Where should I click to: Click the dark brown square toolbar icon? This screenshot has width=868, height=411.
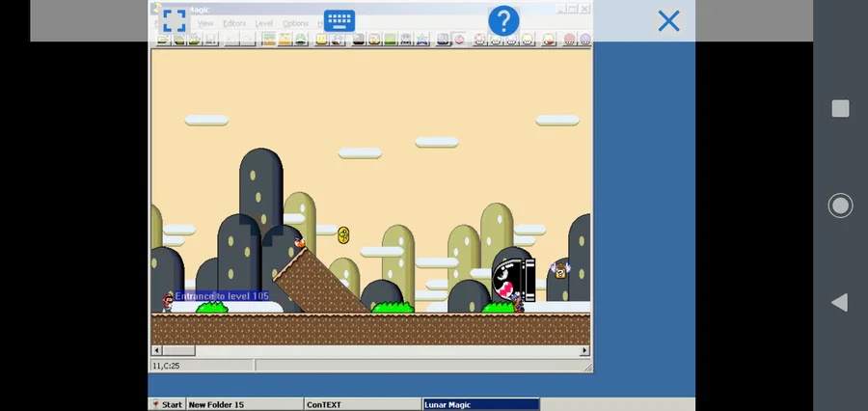click(359, 39)
